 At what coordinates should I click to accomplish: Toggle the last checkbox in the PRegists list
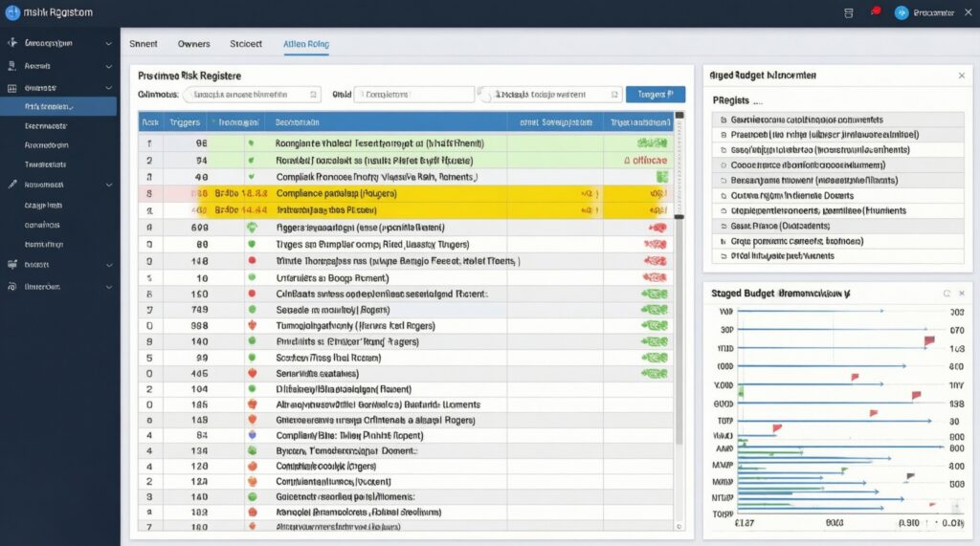pyautogui.click(x=722, y=256)
